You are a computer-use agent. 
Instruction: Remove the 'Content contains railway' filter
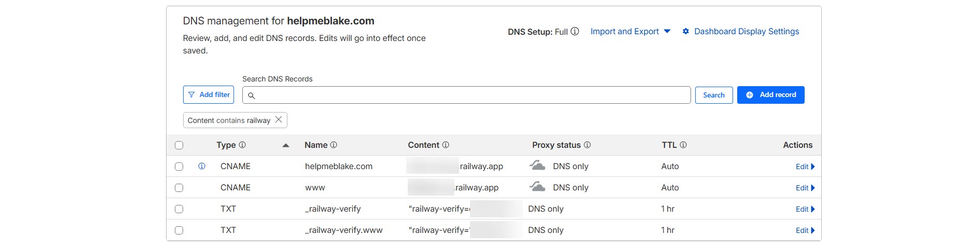(x=279, y=120)
